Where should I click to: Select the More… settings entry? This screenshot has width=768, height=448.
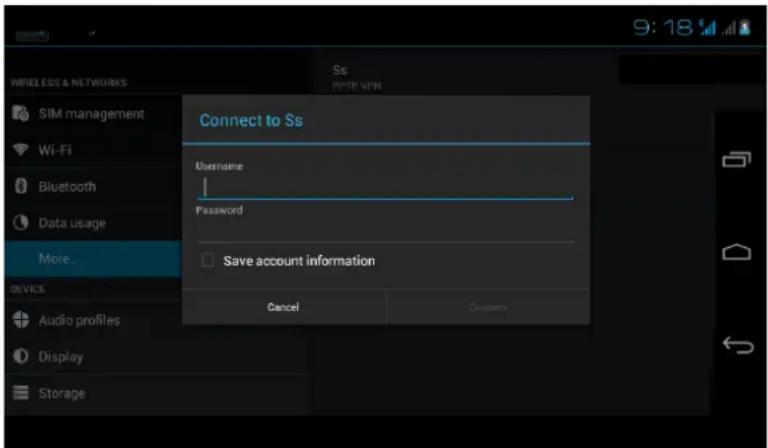pyautogui.click(x=94, y=259)
